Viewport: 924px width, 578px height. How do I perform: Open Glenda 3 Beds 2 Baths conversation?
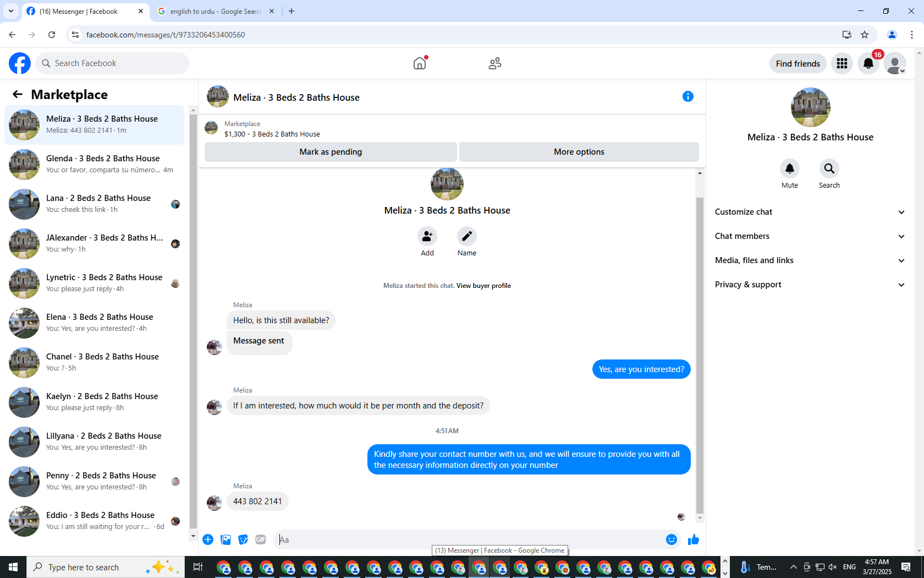[x=95, y=165]
